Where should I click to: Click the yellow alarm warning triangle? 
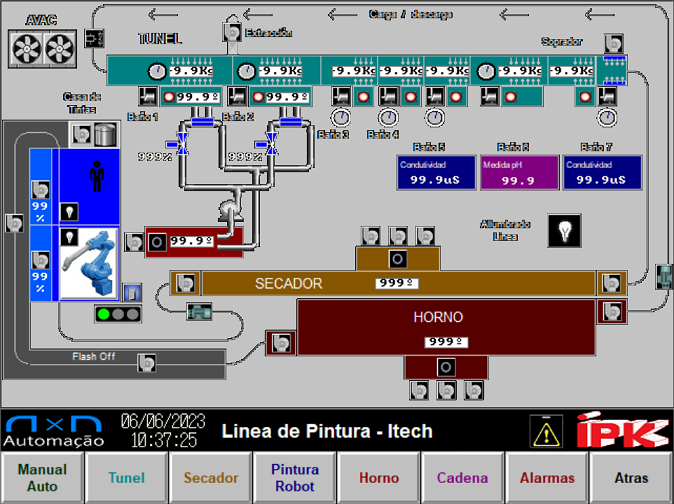[x=546, y=432]
